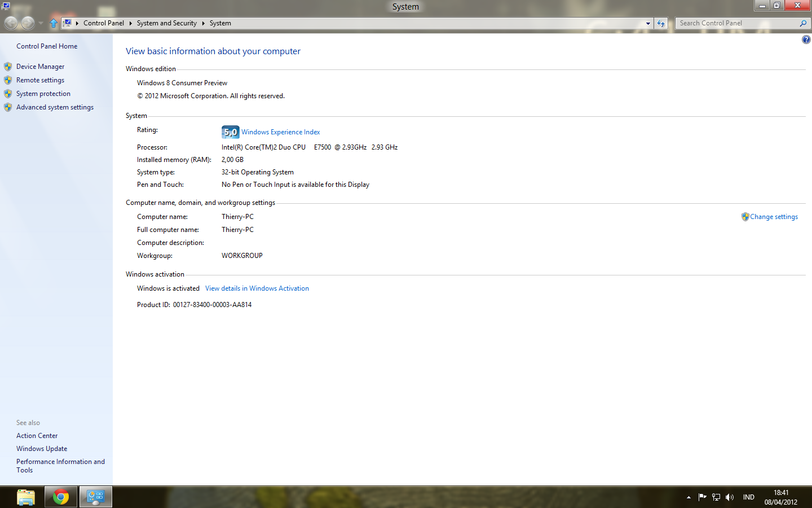
Task: Click the system icon in the title bar
Action: [x=6, y=6]
